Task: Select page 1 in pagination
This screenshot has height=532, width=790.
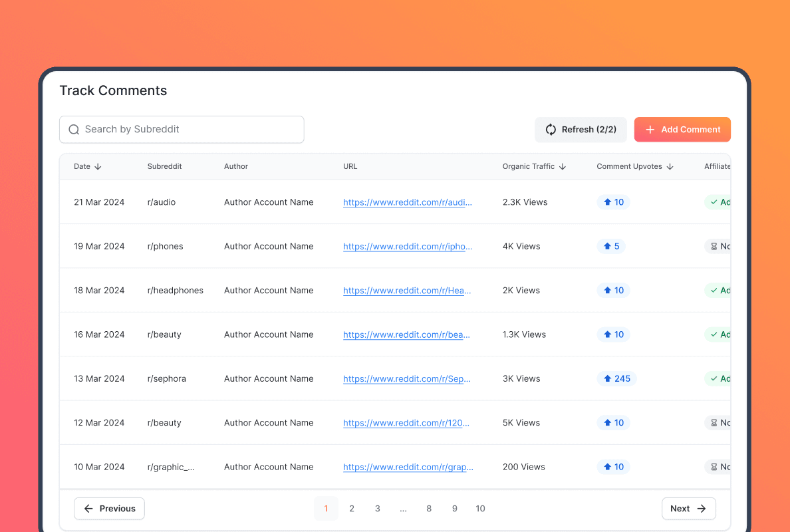Action: pos(326,509)
